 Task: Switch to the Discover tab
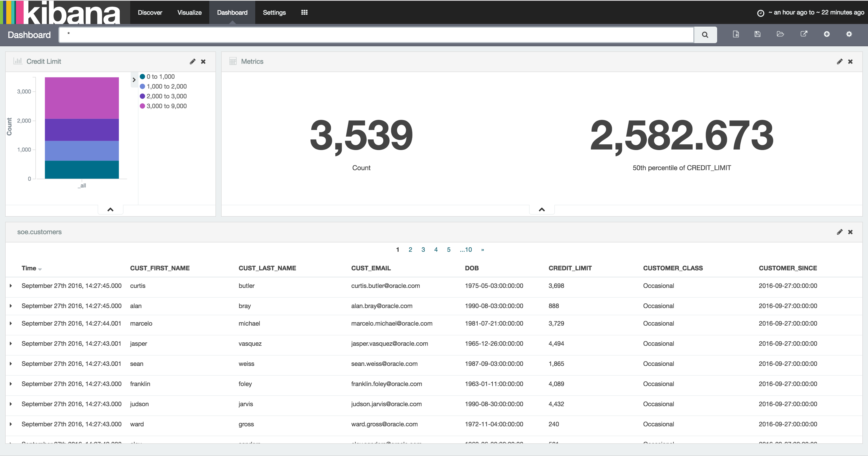(150, 12)
